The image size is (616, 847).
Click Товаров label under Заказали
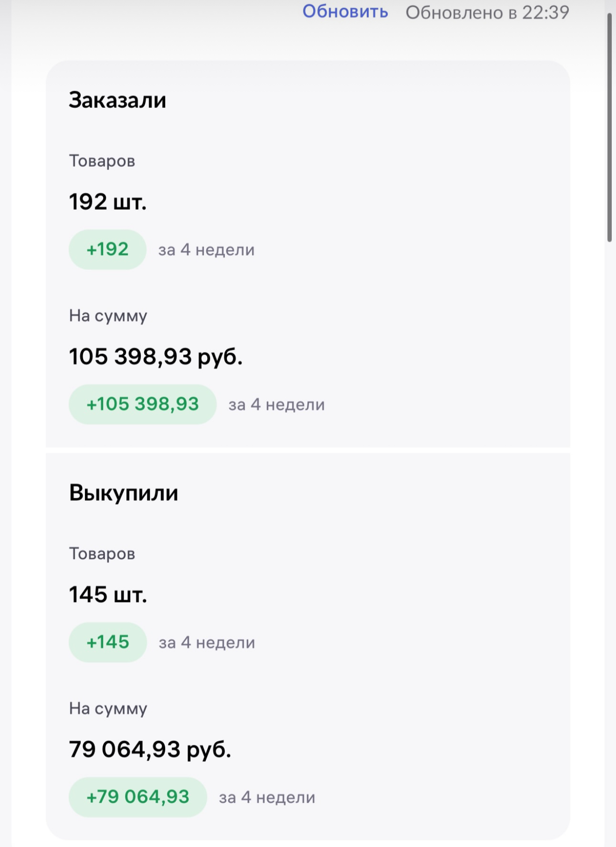pyautogui.click(x=102, y=161)
